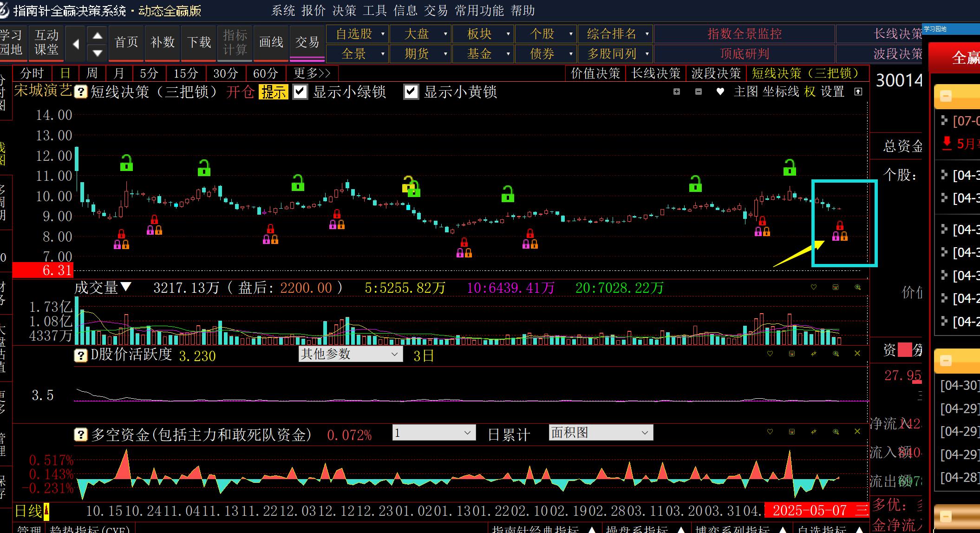Viewport: 980px width, 533px height.
Task: Click the back navigation arrow in the toolbar
Action: tap(76, 44)
